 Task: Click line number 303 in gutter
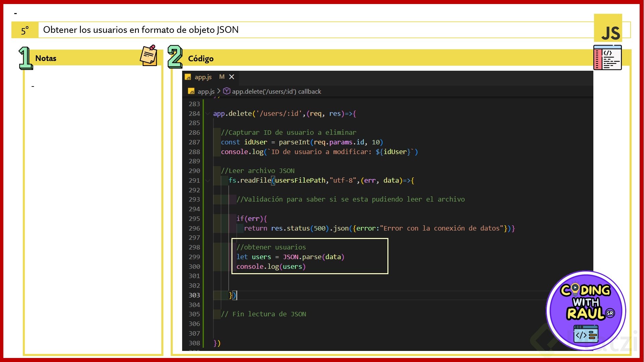tap(194, 295)
